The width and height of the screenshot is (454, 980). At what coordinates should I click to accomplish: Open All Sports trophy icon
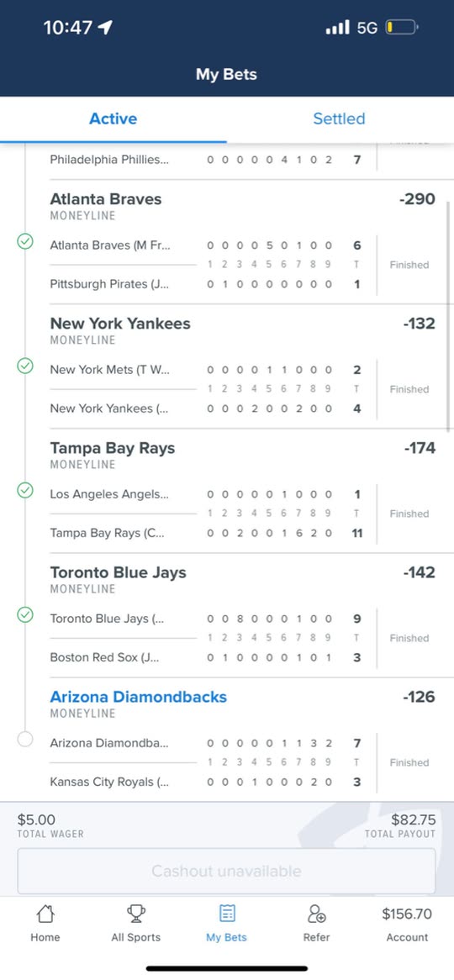[x=135, y=914]
